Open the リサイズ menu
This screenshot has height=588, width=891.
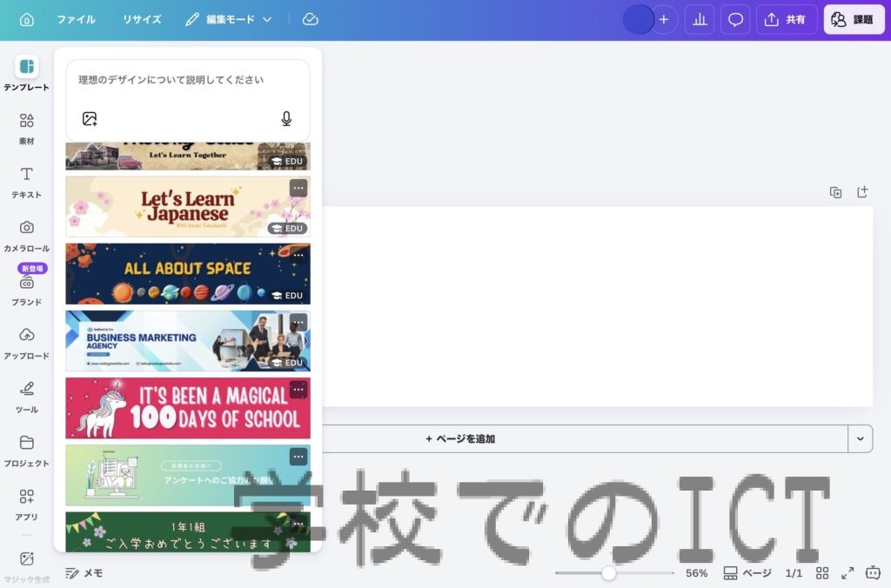[x=141, y=19]
